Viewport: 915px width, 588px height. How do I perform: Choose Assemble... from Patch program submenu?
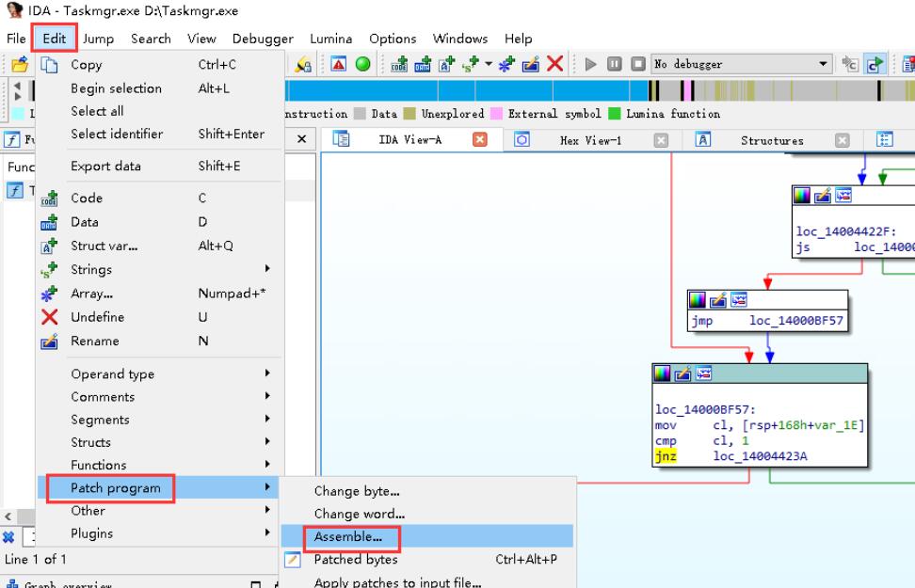click(427, 536)
